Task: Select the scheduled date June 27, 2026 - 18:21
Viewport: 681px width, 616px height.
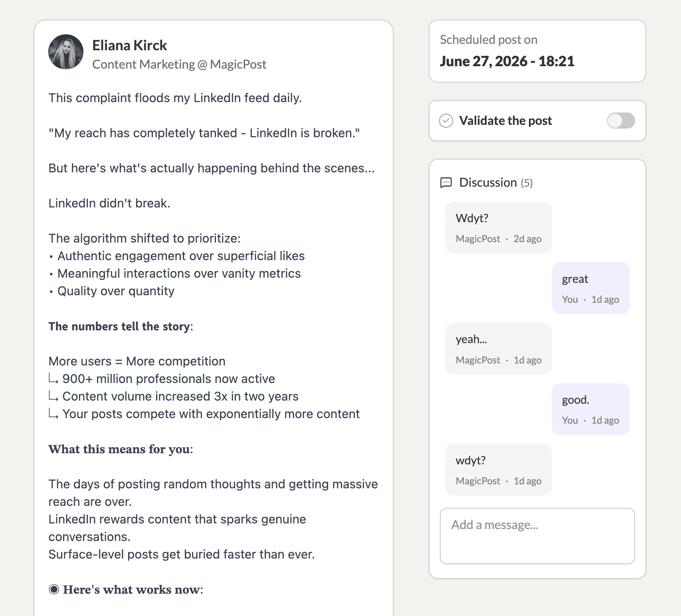Action: click(507, 61)
